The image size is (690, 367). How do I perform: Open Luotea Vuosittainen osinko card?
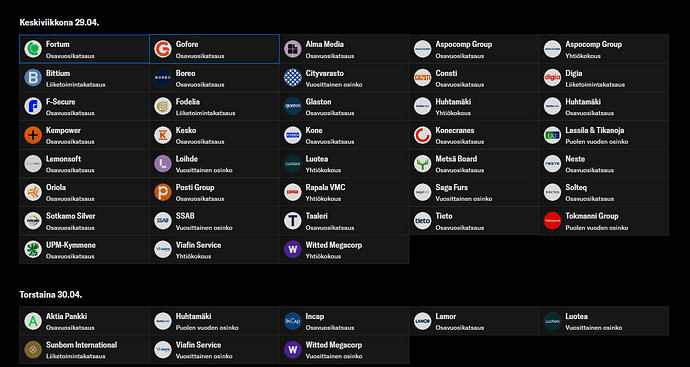604,321
